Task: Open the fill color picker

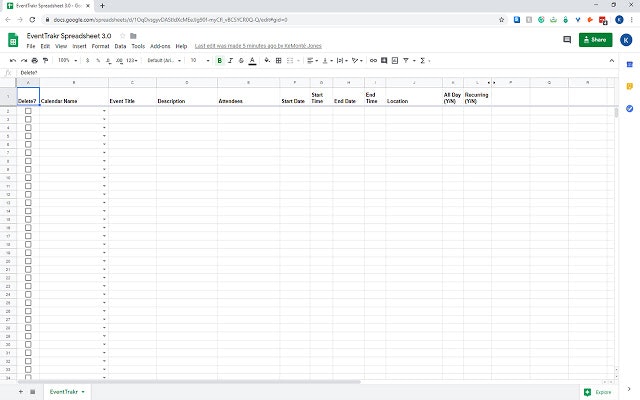Action: [267, 60]
